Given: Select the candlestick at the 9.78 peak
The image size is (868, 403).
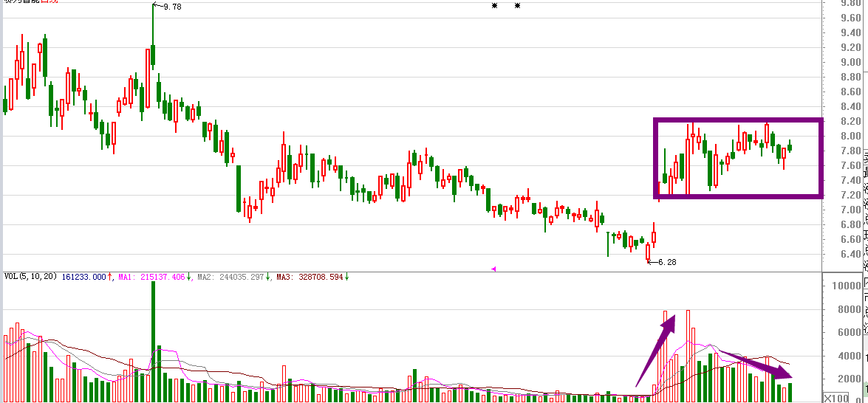Looking at the screenshot, I should point(153,36).
